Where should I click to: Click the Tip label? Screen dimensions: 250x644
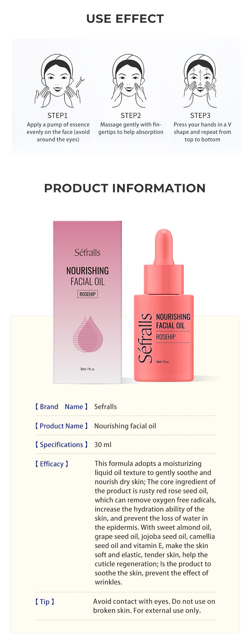45,602
